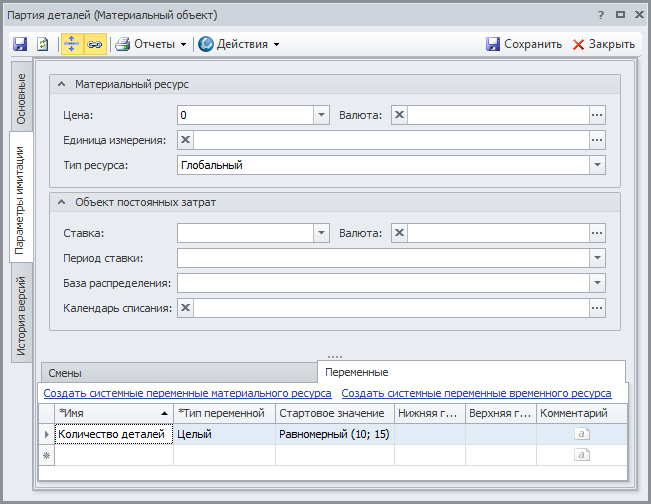This screenshot has width=651, height=504.
Task: Collapse the Материальный ресурс section
Action: click(61, 85)
